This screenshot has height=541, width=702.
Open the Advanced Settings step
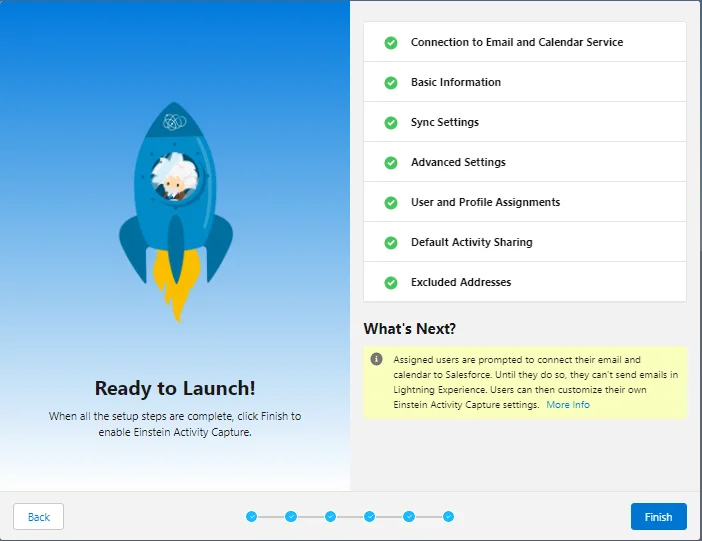tap(525, 162)
